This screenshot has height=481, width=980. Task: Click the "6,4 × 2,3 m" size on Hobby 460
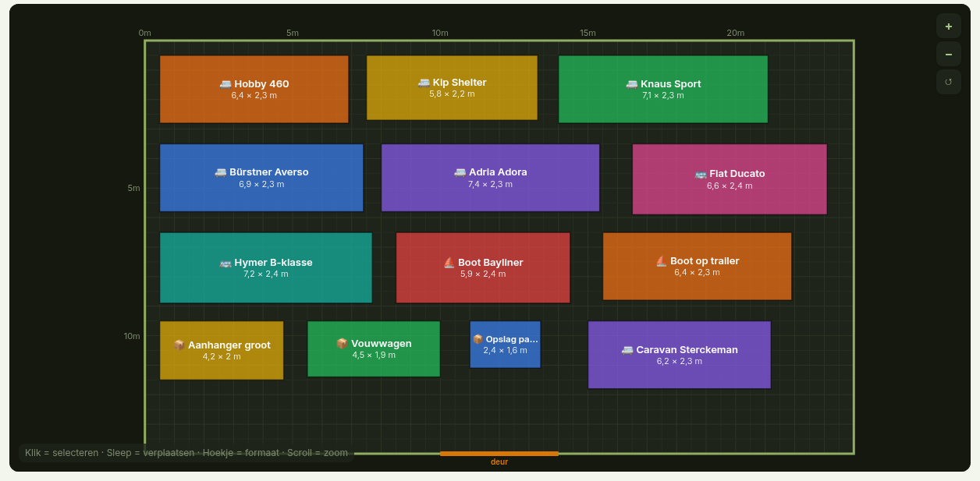254,96
